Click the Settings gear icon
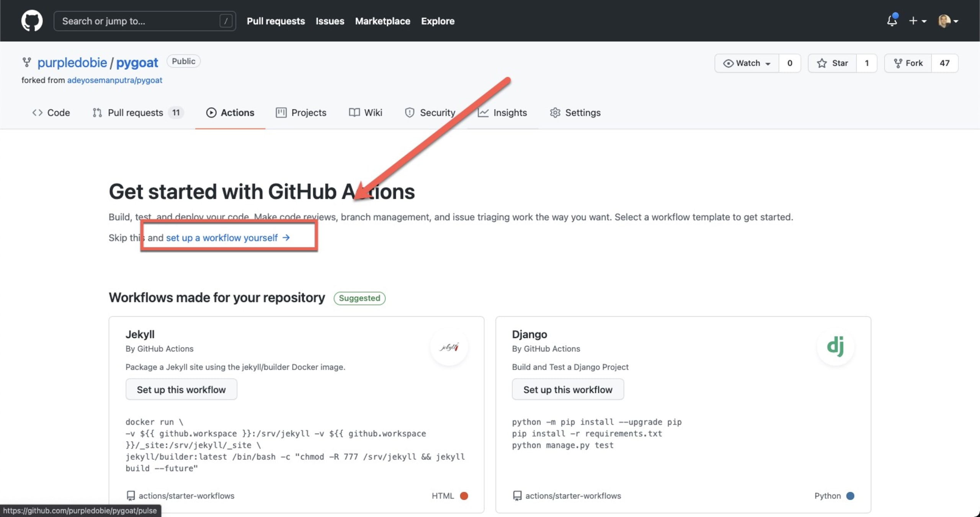This screenshot has width=980, height=517. pyautogui.click(x=555, y=113)
